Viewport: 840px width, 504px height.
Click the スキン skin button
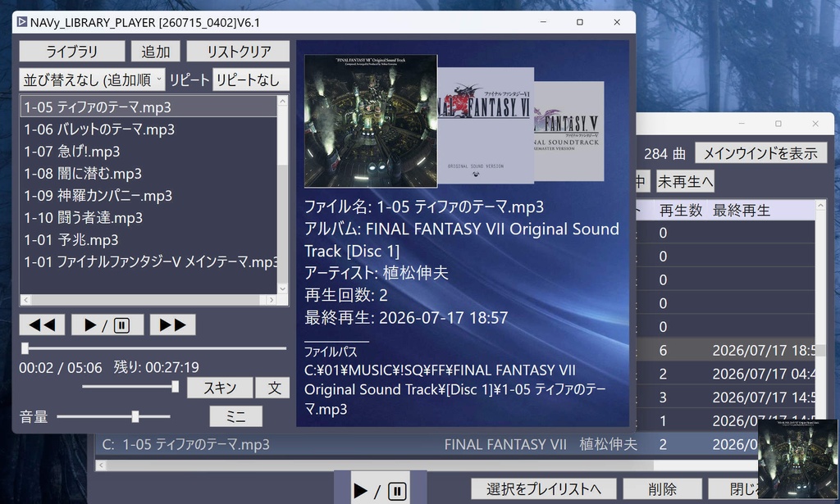(220, 388)
